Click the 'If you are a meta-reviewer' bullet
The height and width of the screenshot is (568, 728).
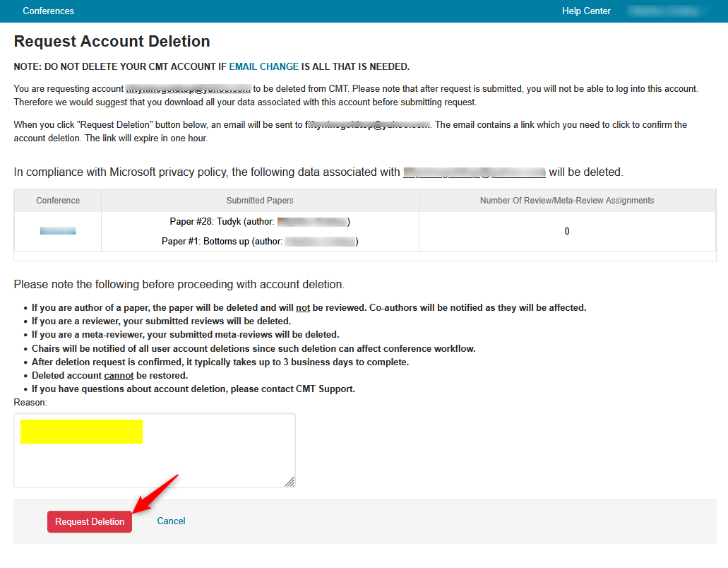click(x=185, y=334)
